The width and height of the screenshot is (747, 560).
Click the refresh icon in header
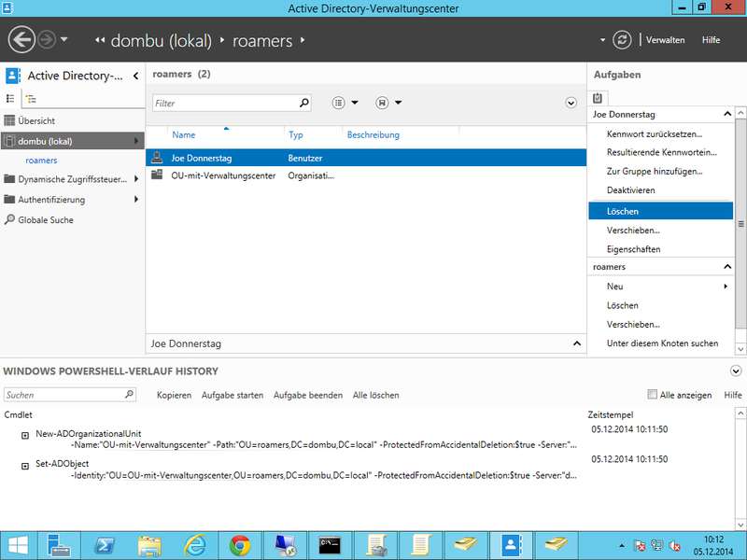pyautogui.click(x=622, y=40)
